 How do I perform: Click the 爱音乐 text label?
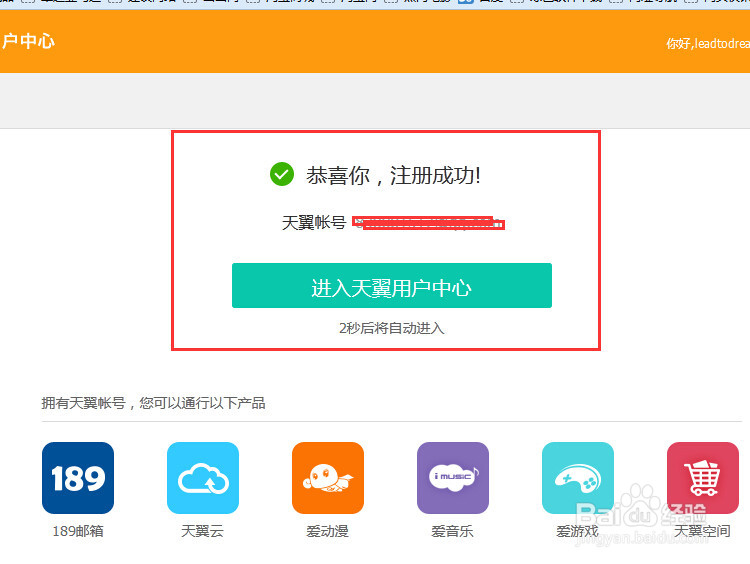(452, 531)
